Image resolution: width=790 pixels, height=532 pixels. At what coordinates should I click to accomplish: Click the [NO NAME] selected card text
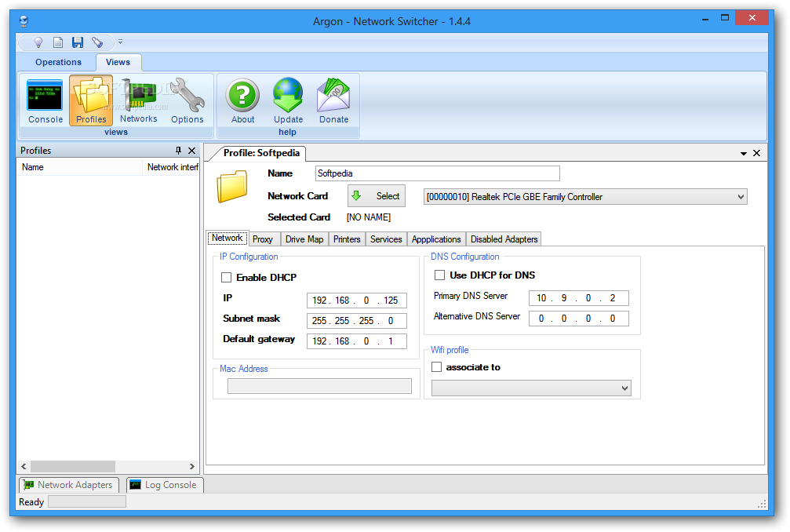(368, 217)
